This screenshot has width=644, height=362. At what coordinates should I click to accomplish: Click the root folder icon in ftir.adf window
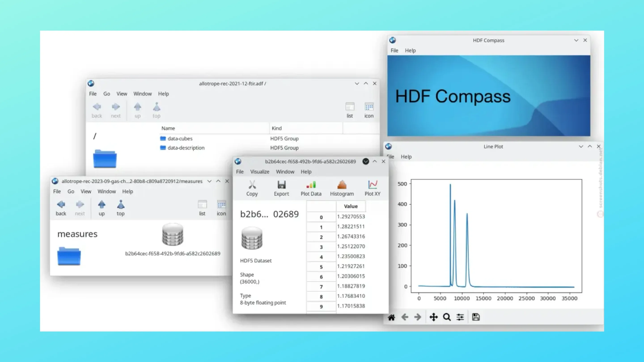pos(105,159)
